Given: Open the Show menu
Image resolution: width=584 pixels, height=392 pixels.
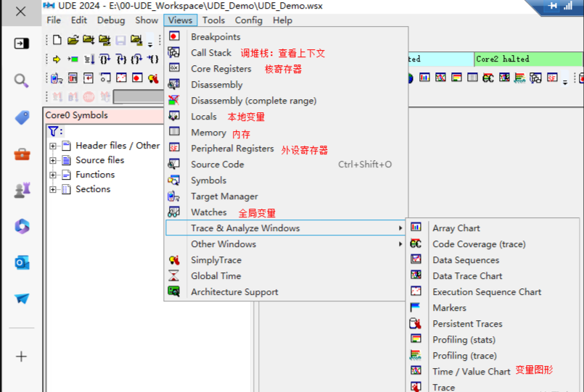Looking at the screenshot, I should (147, 20).
